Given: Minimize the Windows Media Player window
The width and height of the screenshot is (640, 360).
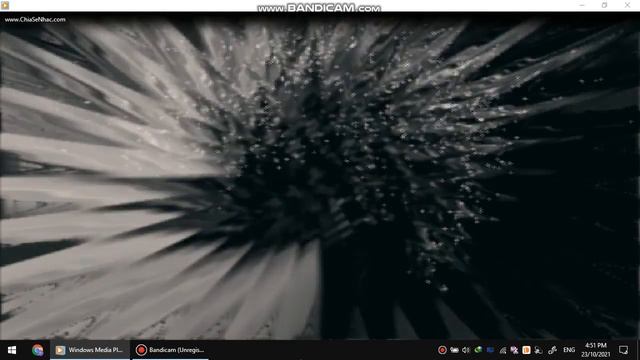Looking at the screenshot, I should (x=582, y=5).
